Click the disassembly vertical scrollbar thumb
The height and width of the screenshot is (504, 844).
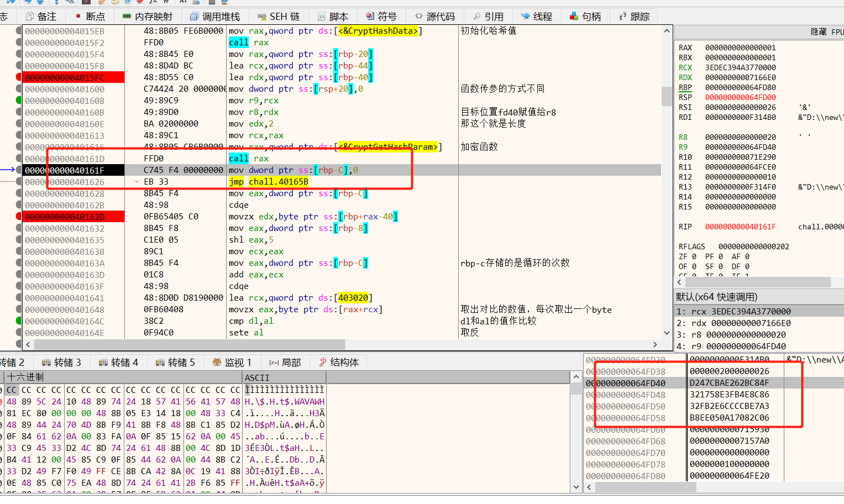pos(667,96)
